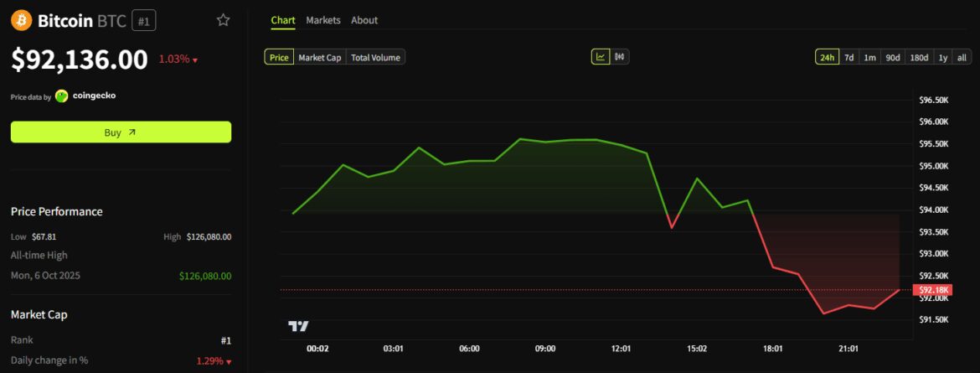Select the 24h time range
Screen dimensions: 980x373
(827, 57)
